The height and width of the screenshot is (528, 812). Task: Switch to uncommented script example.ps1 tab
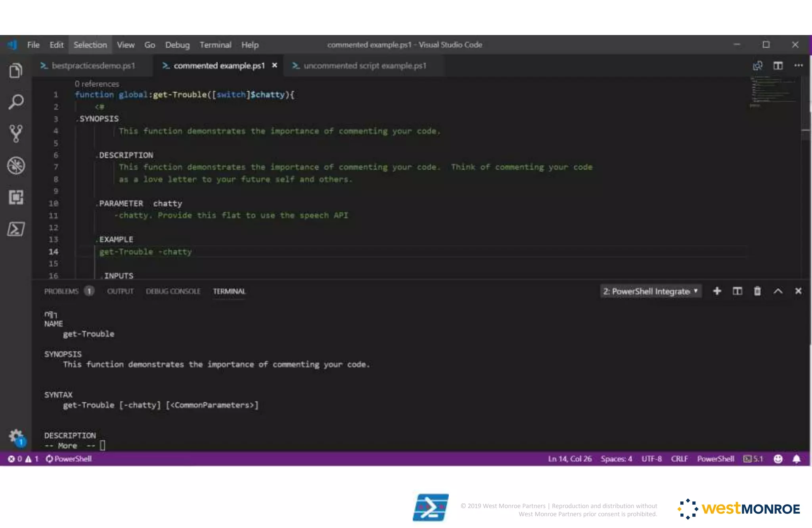coord(365,65)
